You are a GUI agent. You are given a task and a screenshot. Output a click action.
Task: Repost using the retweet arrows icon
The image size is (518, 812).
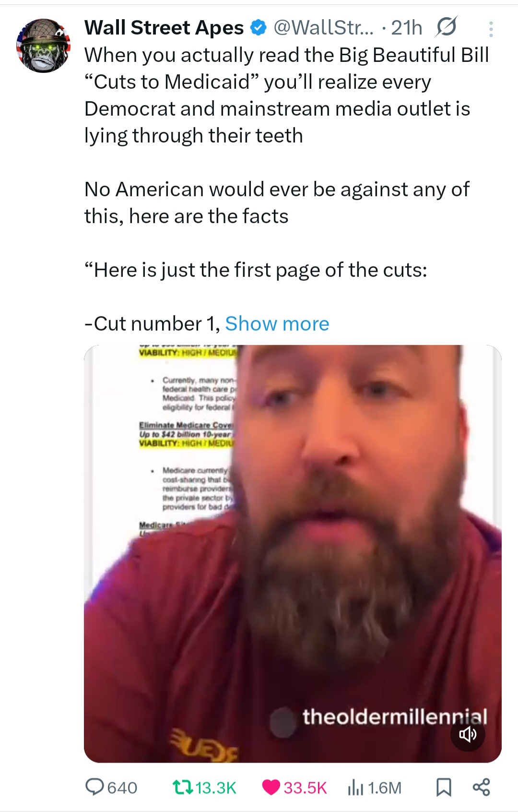(182, 787)
